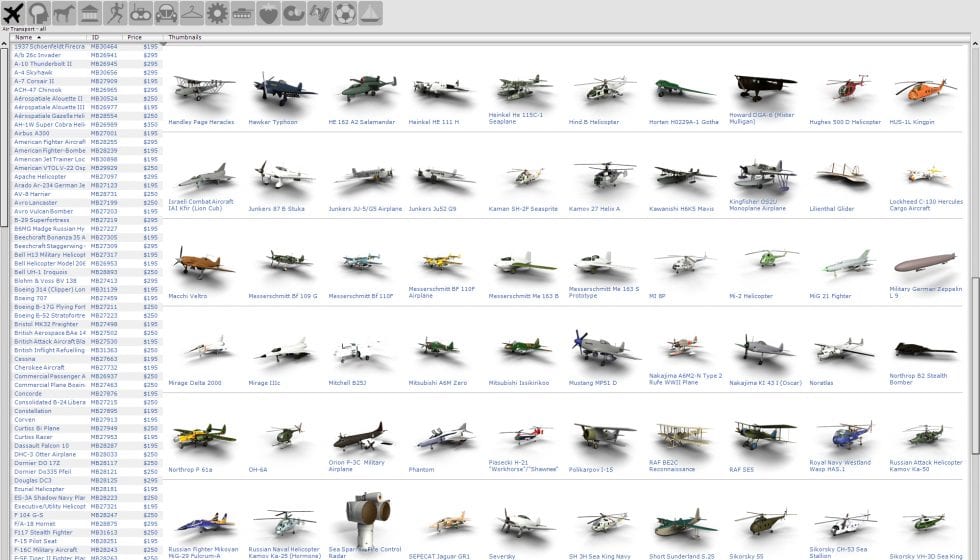This screenshot has height=560, width=980.
Task: Click the thumbnails pane vertical scrollbar
Action: 974,300
